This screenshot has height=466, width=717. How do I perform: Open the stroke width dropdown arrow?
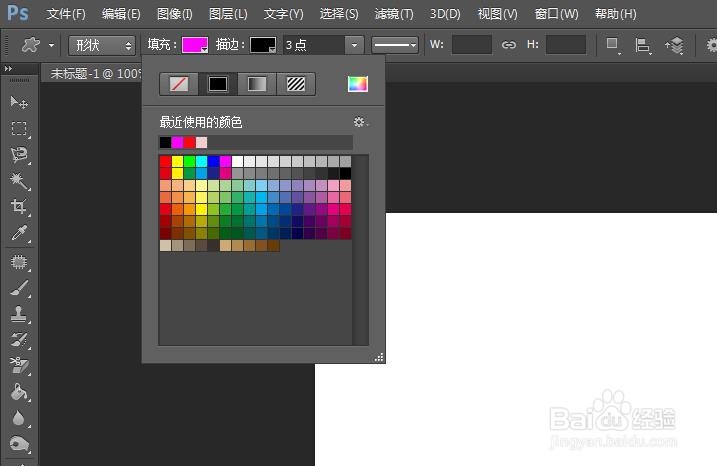click(354, 45)
